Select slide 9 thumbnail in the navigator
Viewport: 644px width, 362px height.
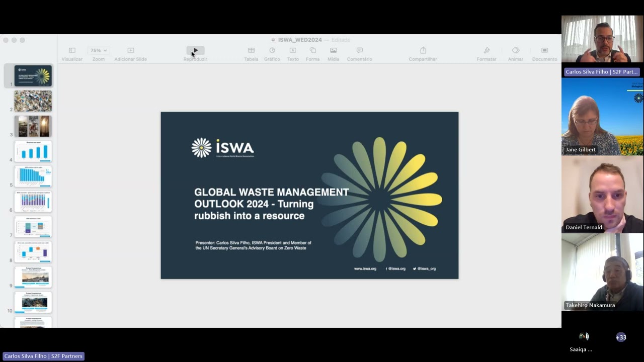[x=33, y=277]
